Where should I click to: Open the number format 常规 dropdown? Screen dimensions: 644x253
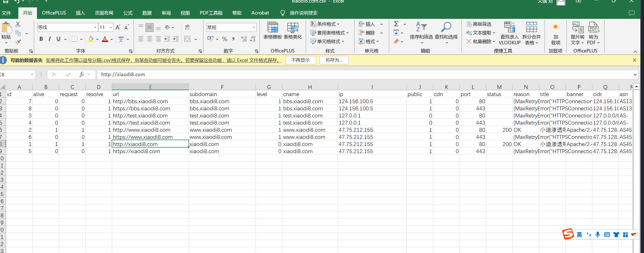(x=254, y=27)
